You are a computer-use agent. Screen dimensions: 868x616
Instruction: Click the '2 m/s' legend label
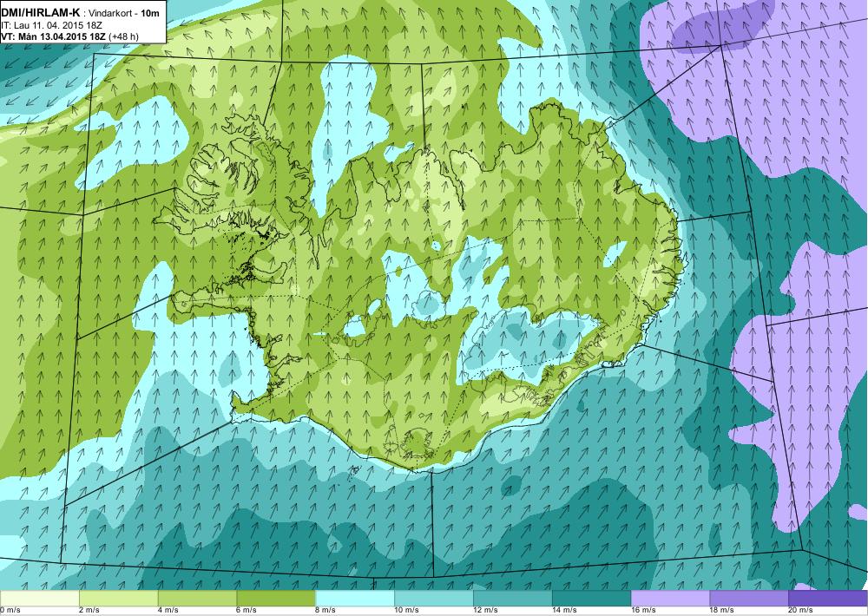pyautogui.click(x=89, y=610)
